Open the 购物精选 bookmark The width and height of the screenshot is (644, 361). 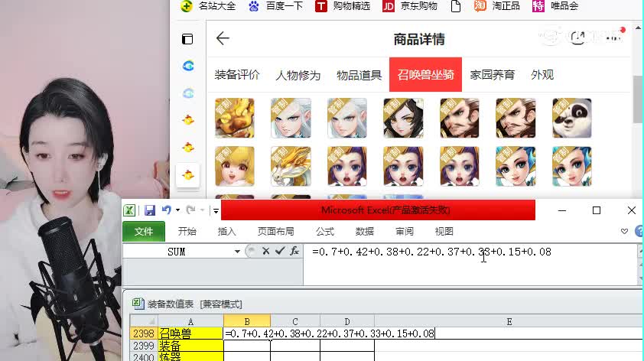click(343, 6)
